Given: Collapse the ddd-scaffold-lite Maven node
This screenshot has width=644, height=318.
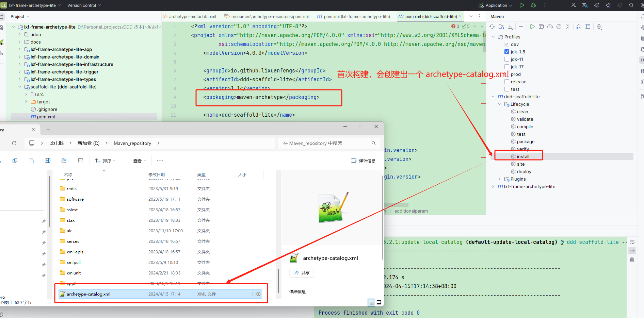Looking at the screenshot, I should [493, 97].
